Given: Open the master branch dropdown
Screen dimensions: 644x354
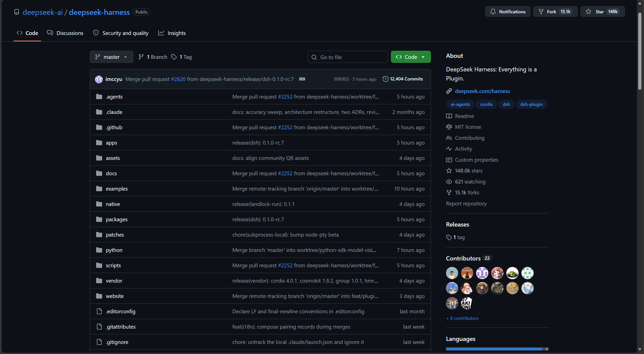Looking at the screenshot, I should click(x=111, y=57).
